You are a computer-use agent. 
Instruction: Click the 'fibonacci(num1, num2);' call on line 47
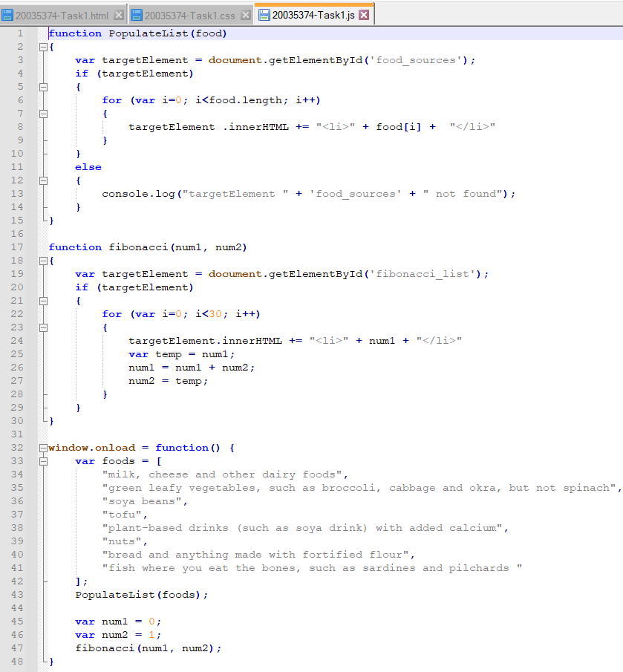pos(149,648)
